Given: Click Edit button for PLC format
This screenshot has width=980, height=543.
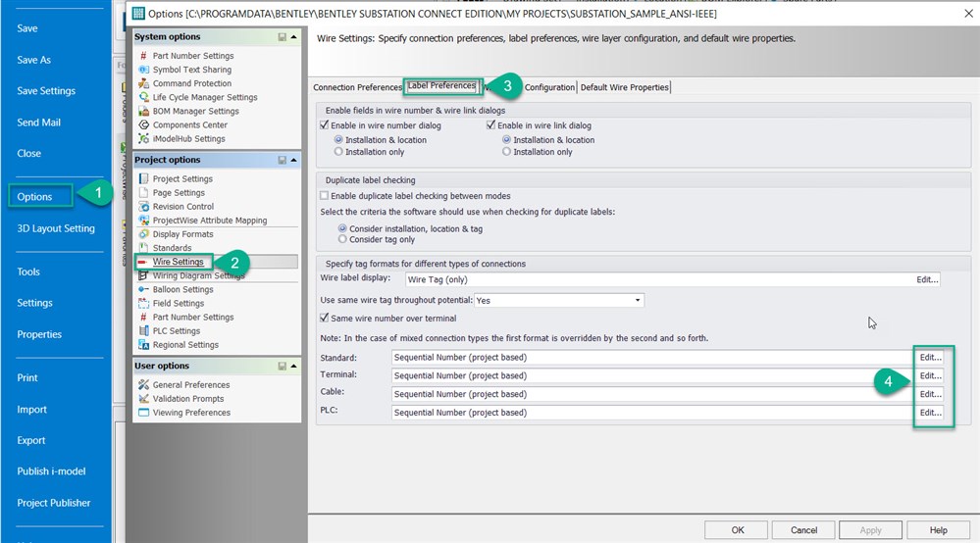Looking at the screenshot, I should 930,413.
